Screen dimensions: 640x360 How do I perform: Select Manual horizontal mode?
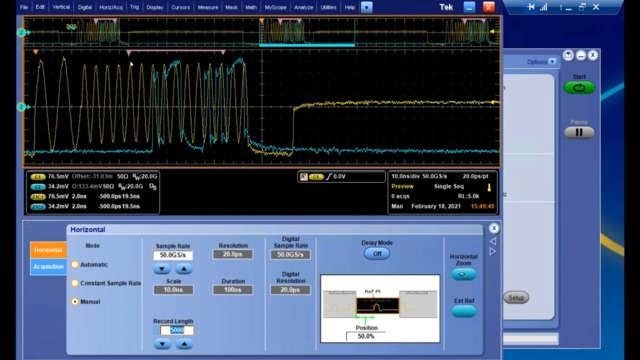[x=75, y=302]
